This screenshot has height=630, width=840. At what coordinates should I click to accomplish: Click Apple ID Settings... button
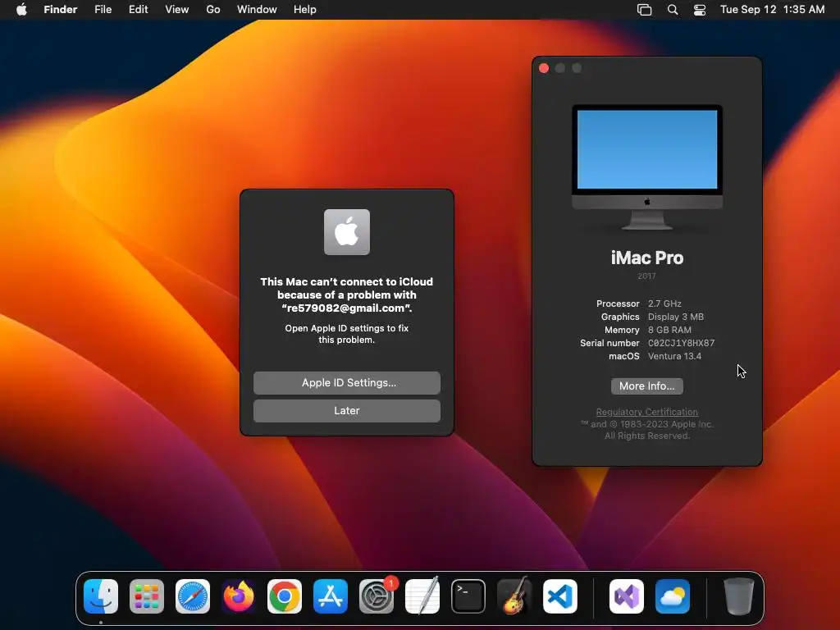pos(347,383)
